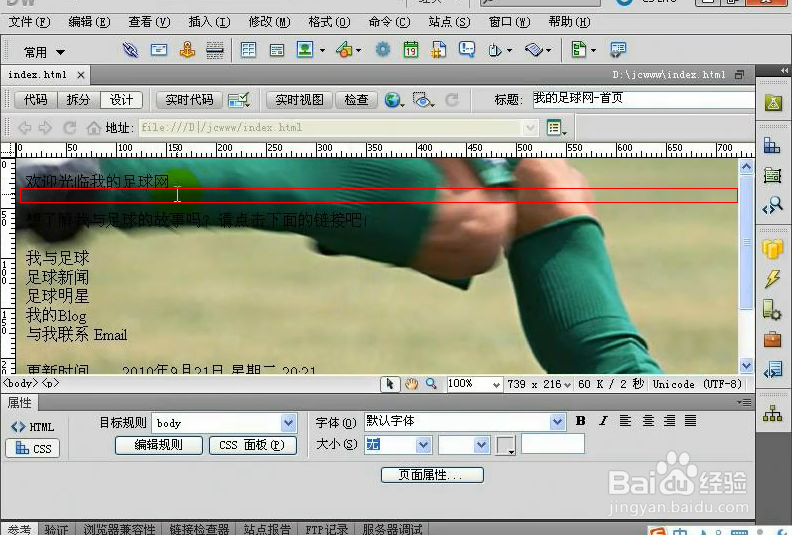This screenshot has height=535, width=792.
Task: Toggle bold B in Properties panel
Action: [x=581, y=421]
